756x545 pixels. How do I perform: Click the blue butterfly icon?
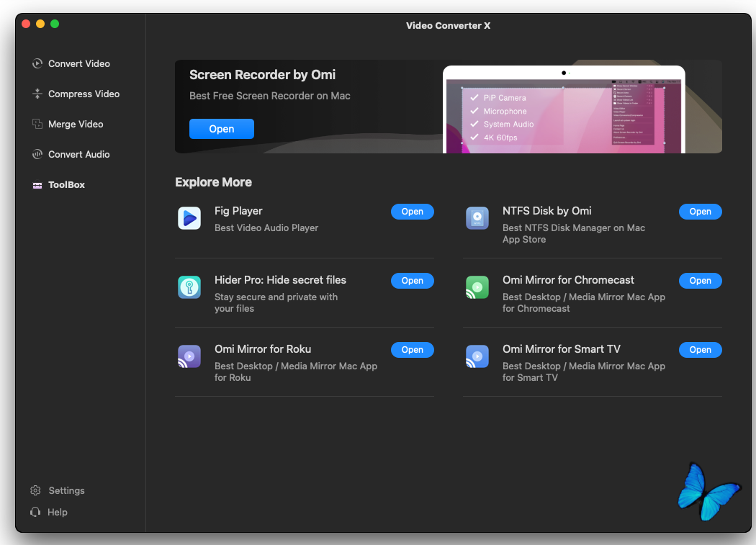coord(708,492)
